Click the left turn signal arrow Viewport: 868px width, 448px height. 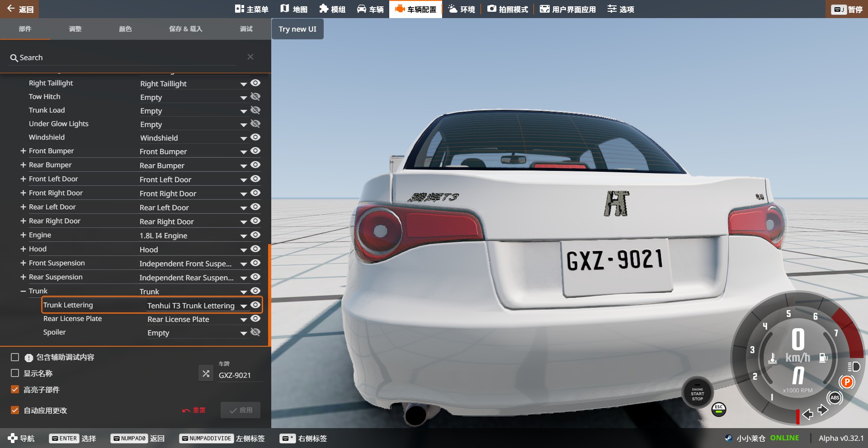[x=807, y=414]
